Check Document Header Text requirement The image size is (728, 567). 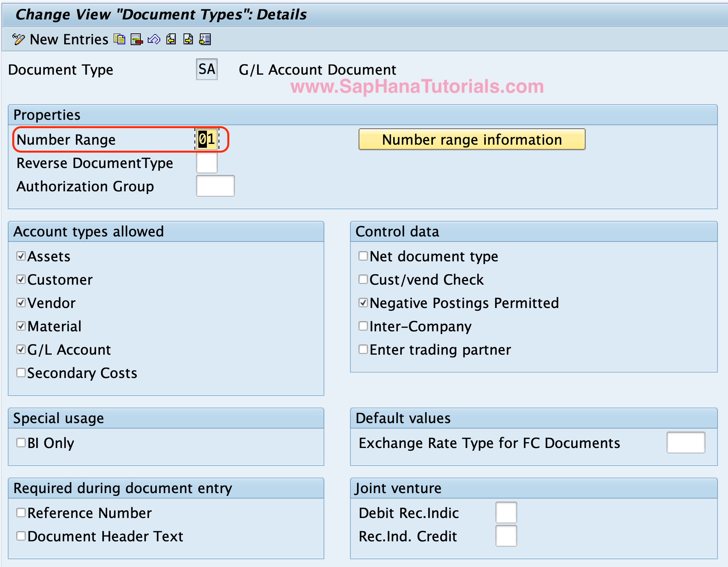pos(21,536)
